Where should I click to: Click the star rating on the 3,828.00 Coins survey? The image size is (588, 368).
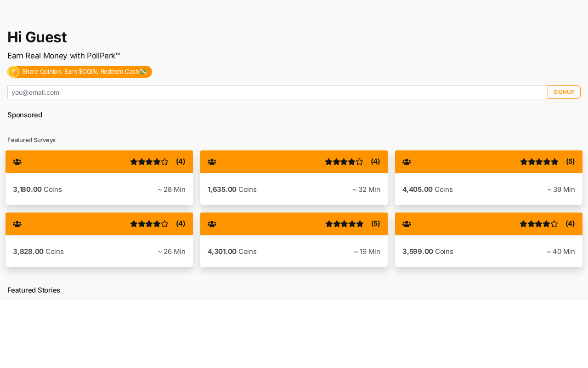point(149,224)
